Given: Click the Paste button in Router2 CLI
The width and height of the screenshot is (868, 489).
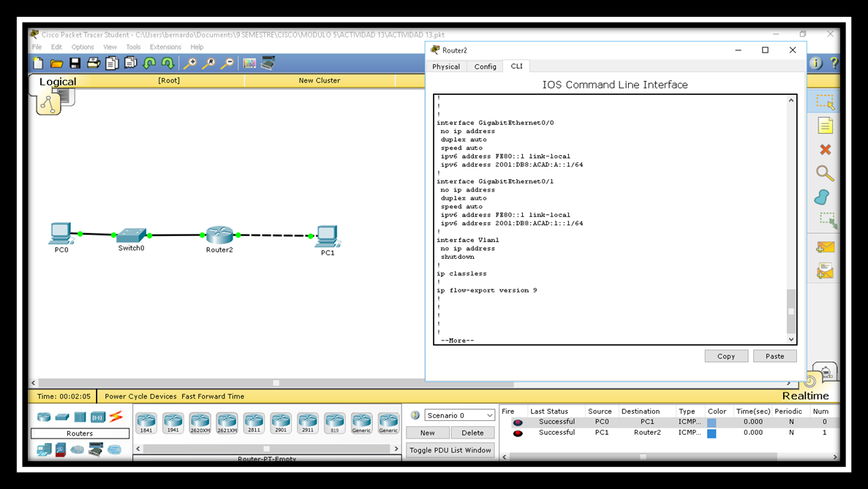Looking at the screenshot, I should pyautogui.click(x=775, y=356).
